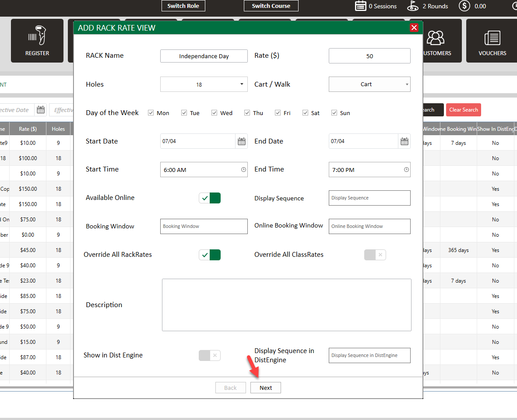Click the Sessions calendar icon
Screen dimensions: 517x420
click(x=360, y=6)
